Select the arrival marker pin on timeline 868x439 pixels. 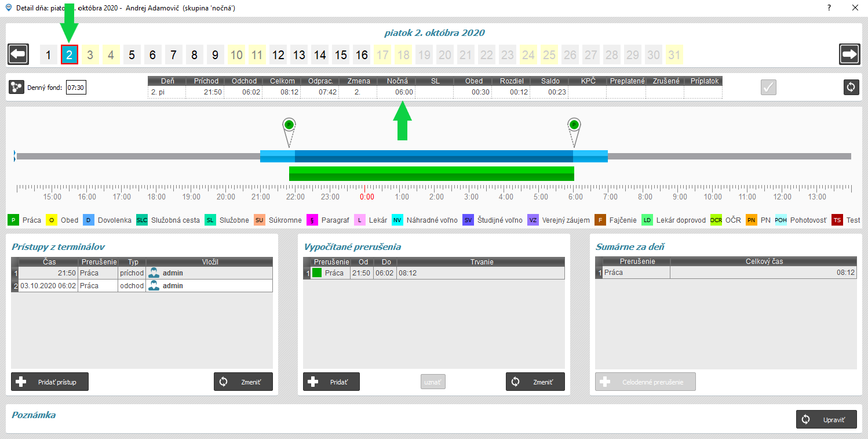click(289, 132)
